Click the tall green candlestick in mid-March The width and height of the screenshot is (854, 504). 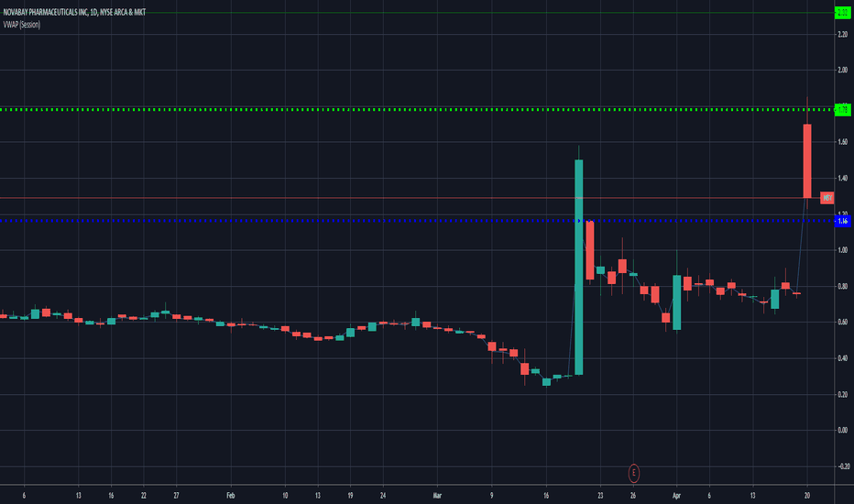pyautogui.click(x=579, y=267)
